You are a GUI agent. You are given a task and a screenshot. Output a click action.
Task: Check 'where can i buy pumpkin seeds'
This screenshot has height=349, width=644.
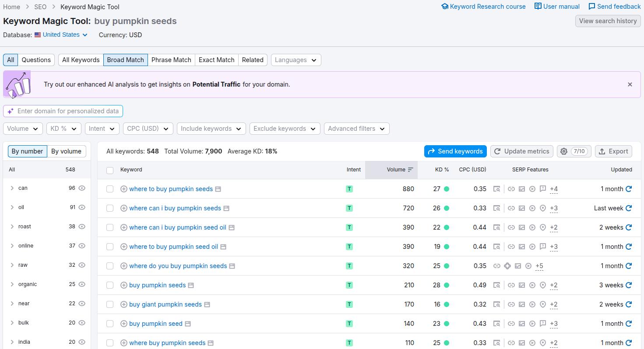coord(110,208)
